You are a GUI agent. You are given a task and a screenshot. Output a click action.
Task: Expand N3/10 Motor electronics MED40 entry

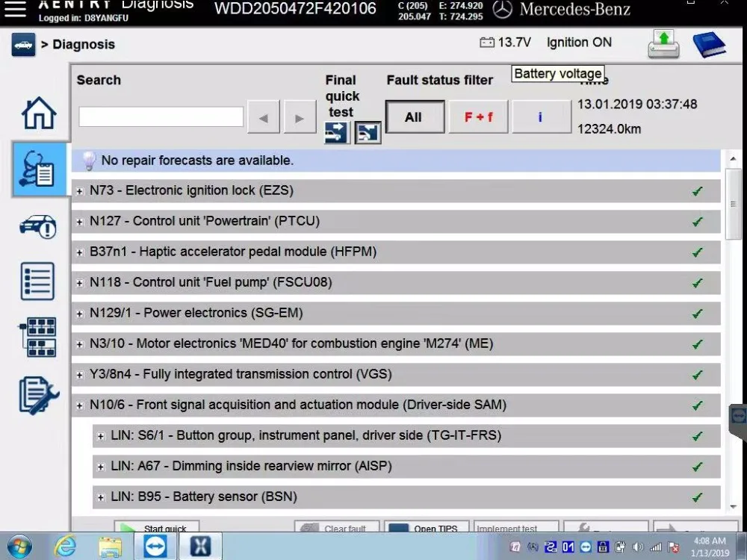click(80, 344)
